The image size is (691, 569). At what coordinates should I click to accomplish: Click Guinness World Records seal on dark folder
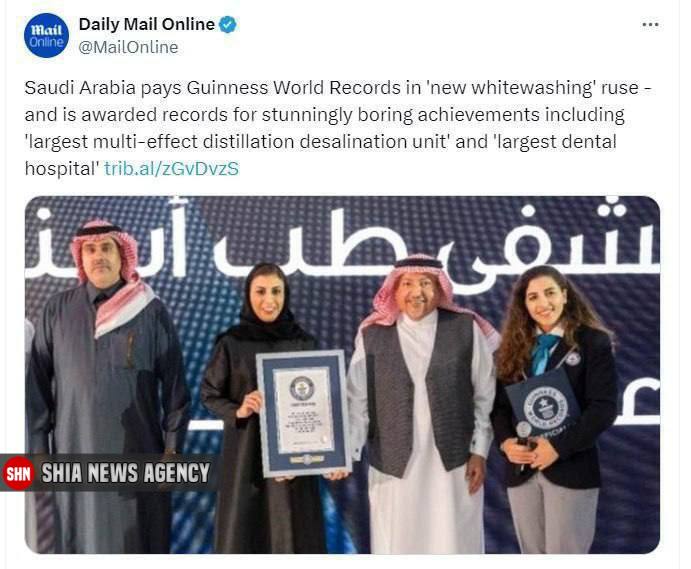[x=546, y=408]
